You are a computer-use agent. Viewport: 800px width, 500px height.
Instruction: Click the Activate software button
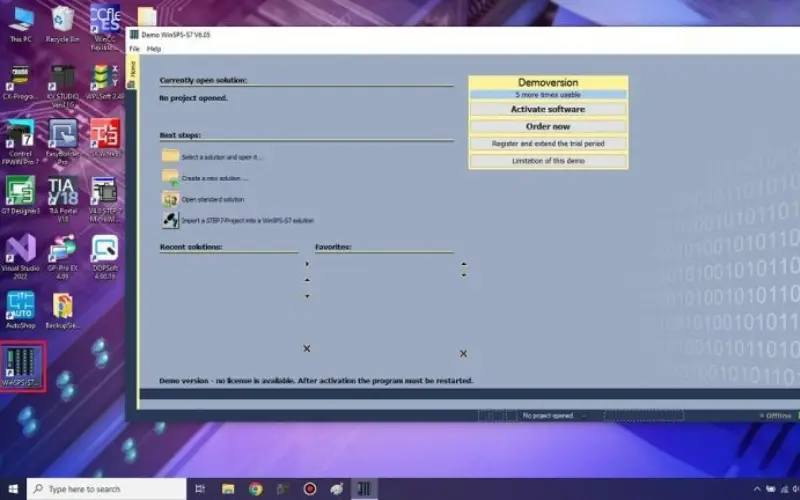548,109
